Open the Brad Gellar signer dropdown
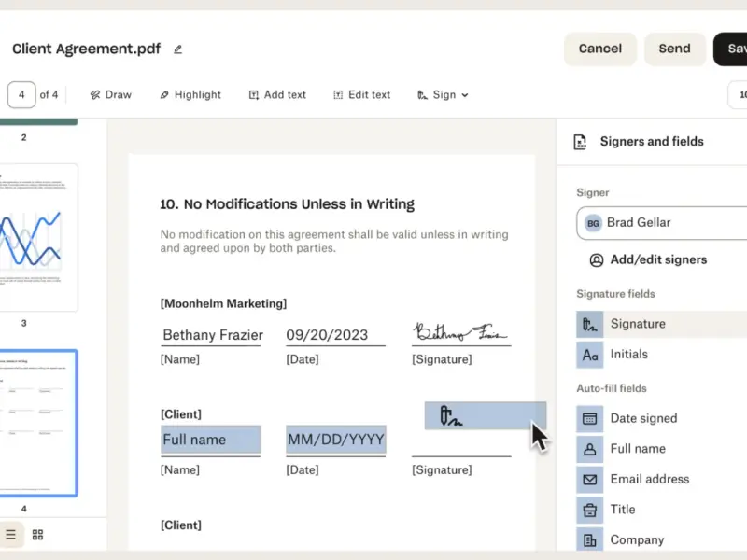747x560 pixels. pyautogui.click(x=662, y=223)
